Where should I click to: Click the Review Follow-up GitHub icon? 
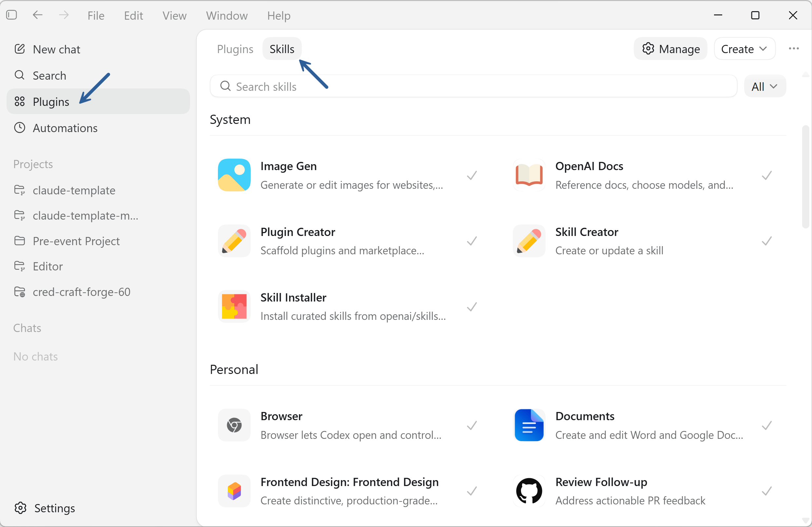tap(529, 491)
